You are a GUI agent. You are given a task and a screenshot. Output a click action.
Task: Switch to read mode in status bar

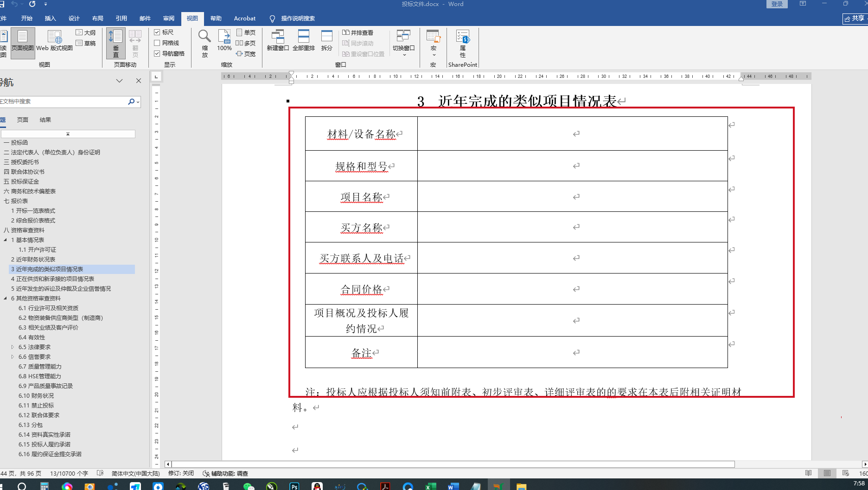809,473
